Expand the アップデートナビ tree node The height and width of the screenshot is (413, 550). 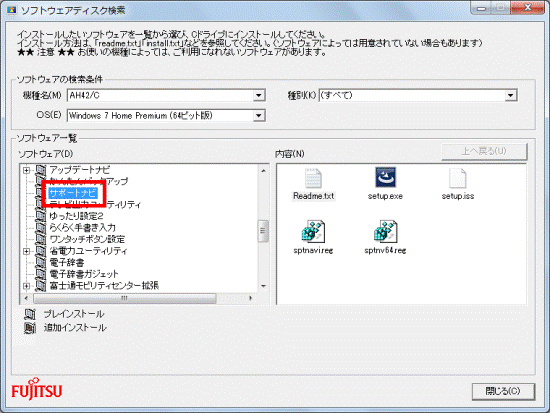[26, 171]
